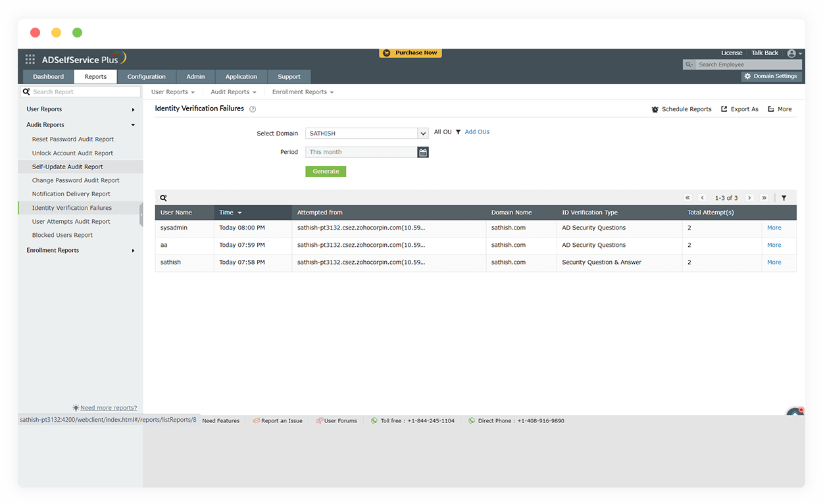The width and height of the screenshot is (825, 504).
Task: Open the Select Domain dropdown
Action: pos(367,134)
